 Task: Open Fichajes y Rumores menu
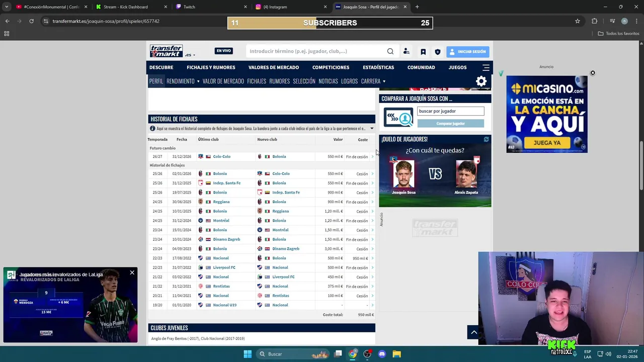pyautogui.click(x=211, y=67)
